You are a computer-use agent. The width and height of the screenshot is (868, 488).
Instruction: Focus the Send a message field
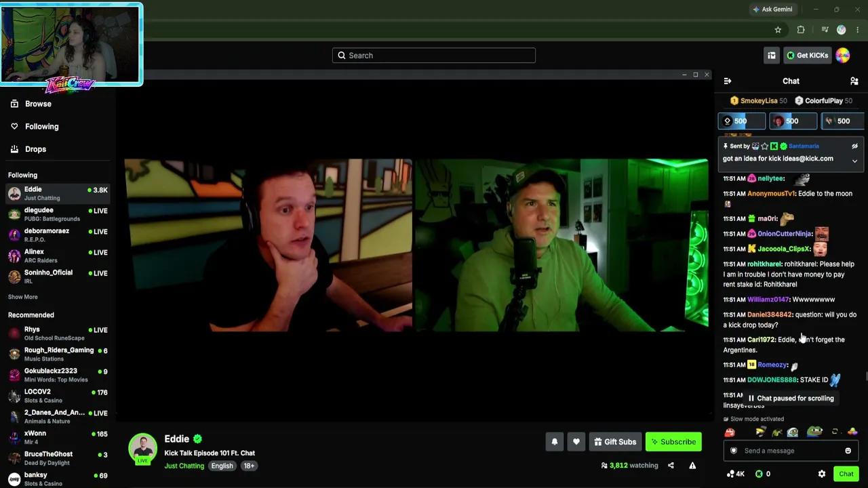(x=791, y=451)
